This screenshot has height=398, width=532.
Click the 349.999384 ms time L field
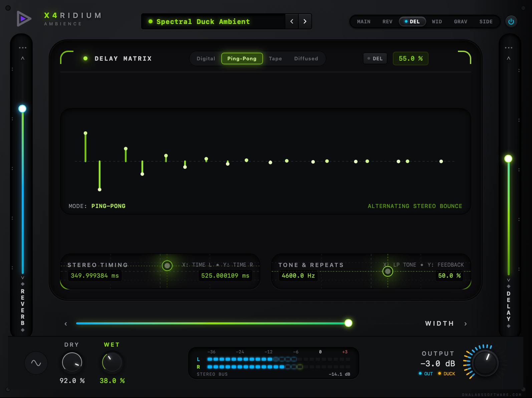[x=95, y=276]
